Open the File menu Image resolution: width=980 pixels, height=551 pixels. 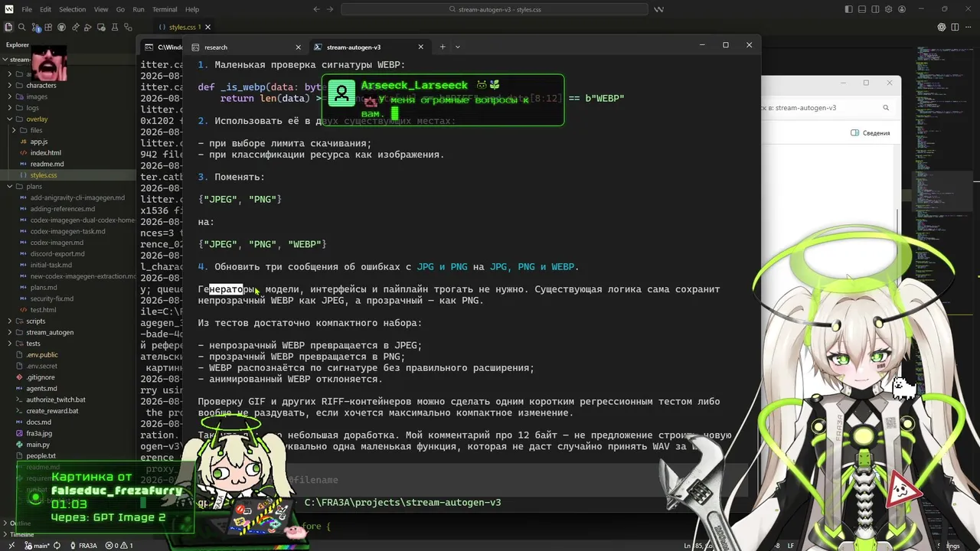pos(27,9)
